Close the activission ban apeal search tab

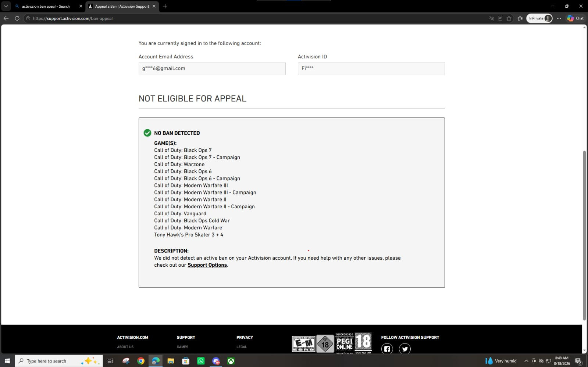coord(81,6)
